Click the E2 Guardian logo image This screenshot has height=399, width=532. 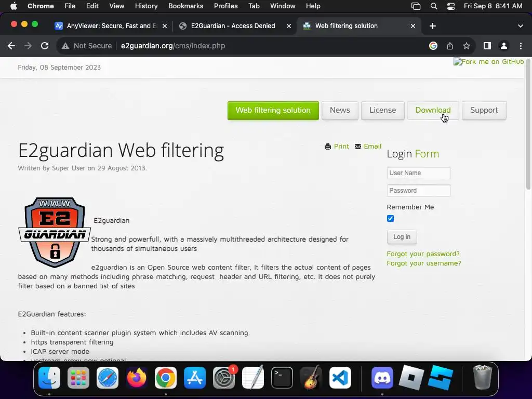tap(55, 232)
